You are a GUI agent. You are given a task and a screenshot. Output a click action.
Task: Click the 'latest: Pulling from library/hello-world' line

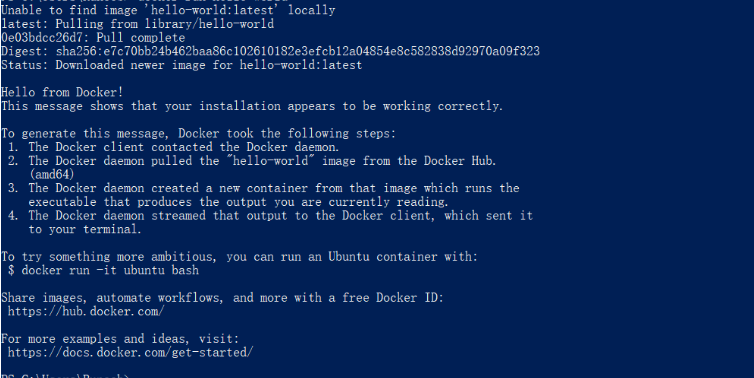click(138, 24)
